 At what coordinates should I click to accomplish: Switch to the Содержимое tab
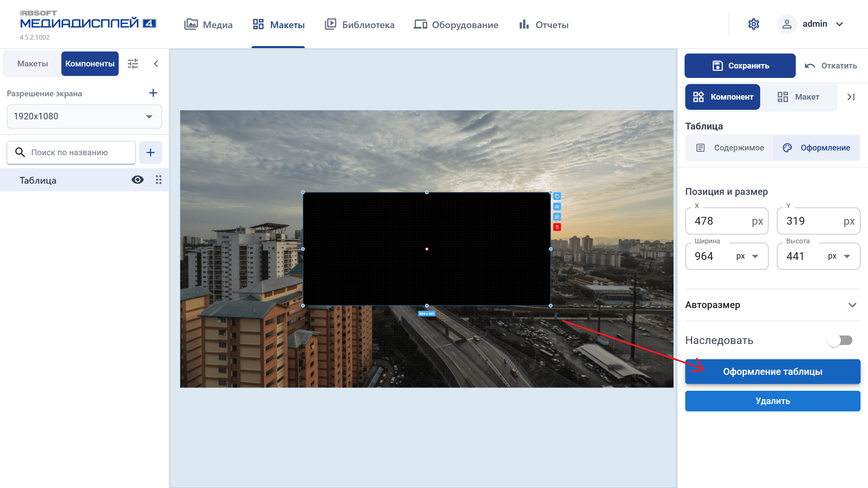[730, 148]
